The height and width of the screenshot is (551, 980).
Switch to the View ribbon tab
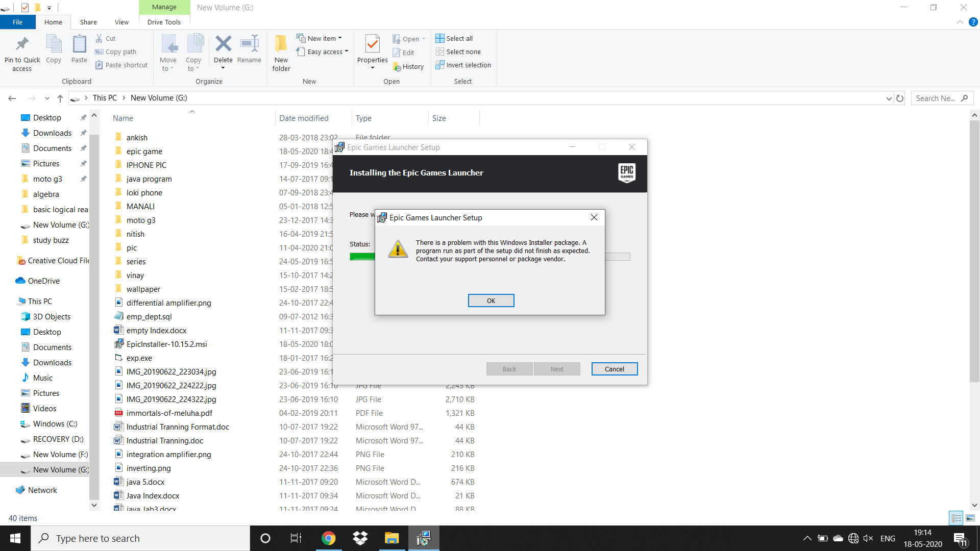[121, 22]
